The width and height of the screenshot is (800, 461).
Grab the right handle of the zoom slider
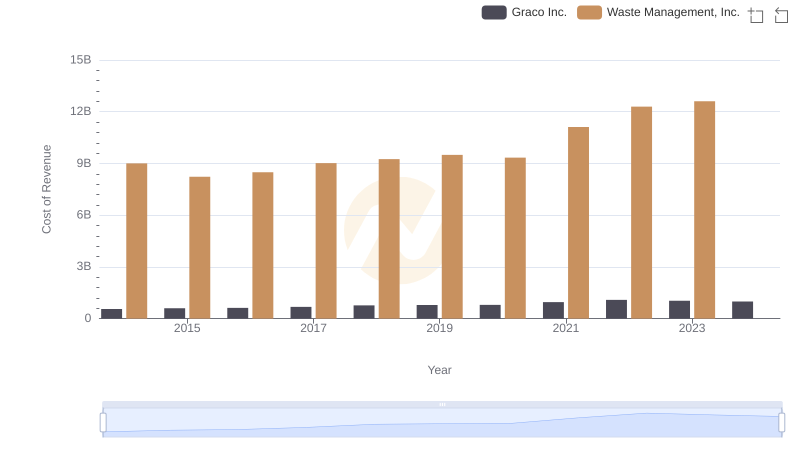(x=782, y=422)
